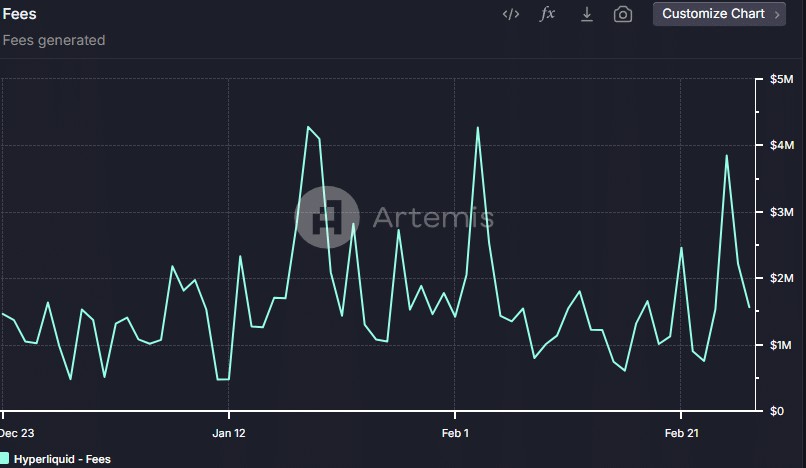The width and height of the screenshot is (806, 468).
Task: Click the Customize Chart button
Action: point(713,14)
